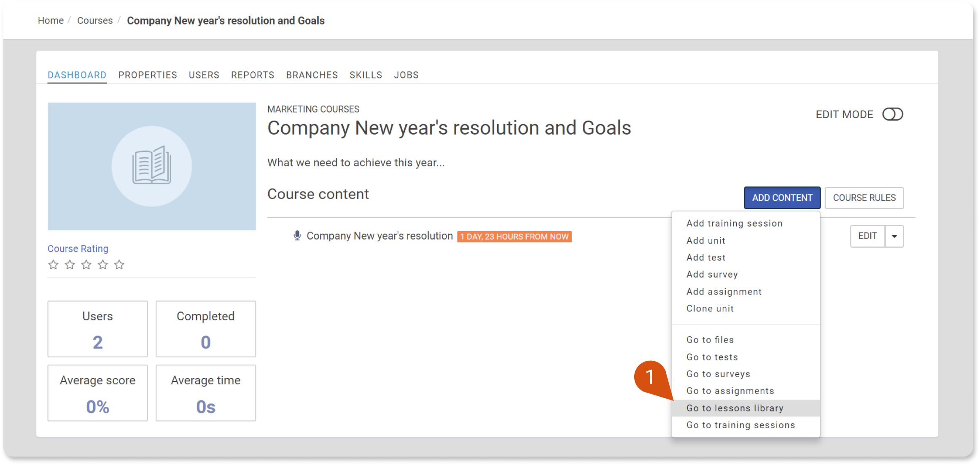Click the second star in Course Rating
Viewport: 980px width, 465px height.
coord(70,265)
